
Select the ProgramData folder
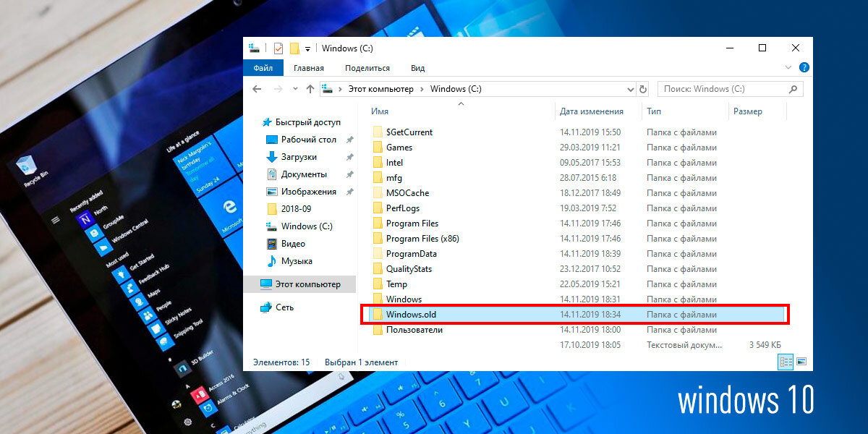point(412,254)
